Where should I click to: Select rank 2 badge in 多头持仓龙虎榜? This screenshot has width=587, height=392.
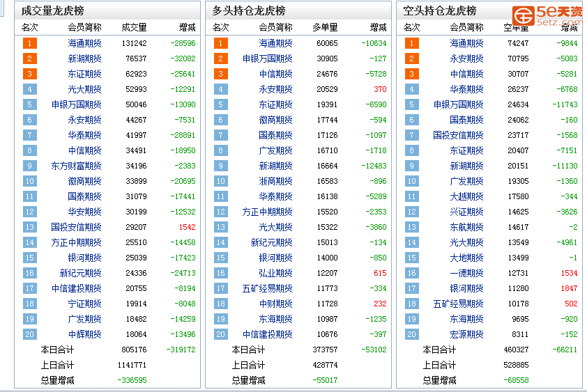[221, 58]
